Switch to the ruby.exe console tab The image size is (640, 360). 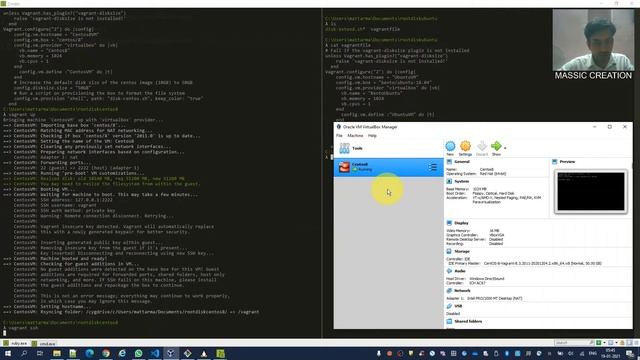[16, 344]
